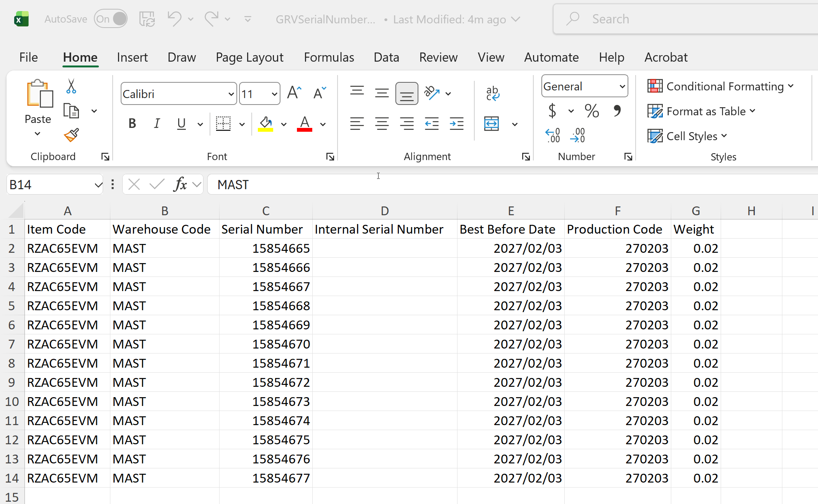Open the Page Layout tab
This screenshot has height=504, width=818.
249,57
